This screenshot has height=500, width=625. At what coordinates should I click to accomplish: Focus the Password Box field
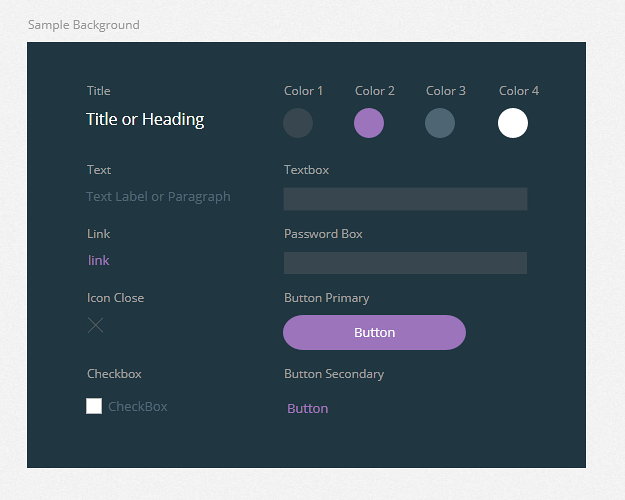point(405,263)
